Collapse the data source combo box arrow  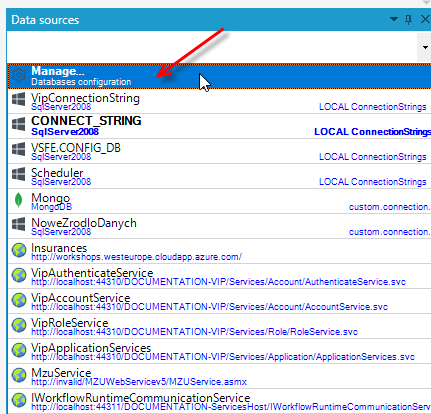pos(425,47)
